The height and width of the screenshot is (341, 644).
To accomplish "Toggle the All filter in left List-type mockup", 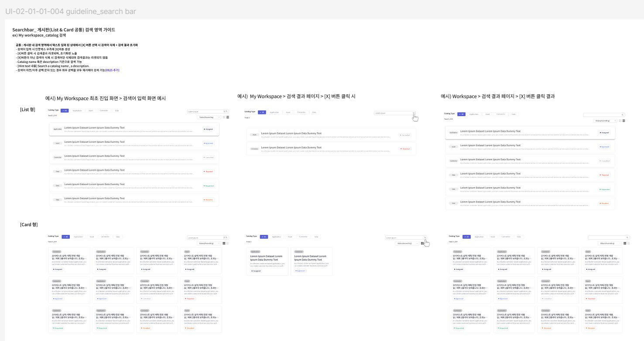I will [65, 110].
